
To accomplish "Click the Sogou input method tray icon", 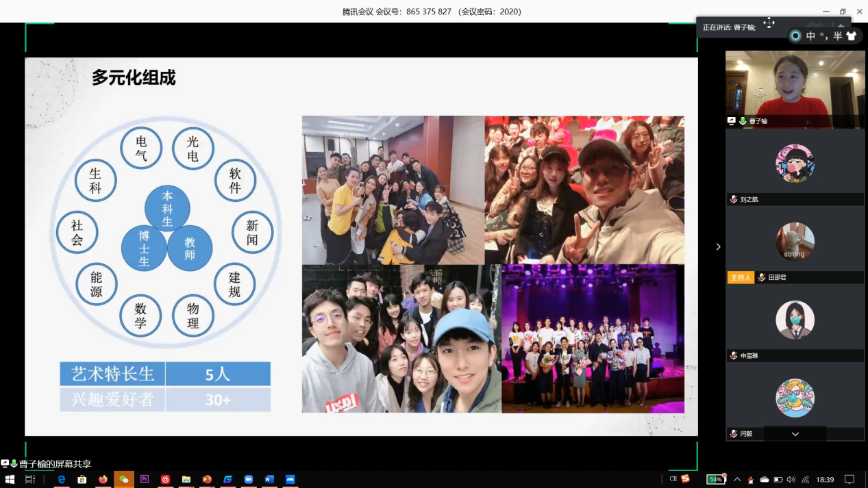I will pyautogui.click(x=685, y=479).
